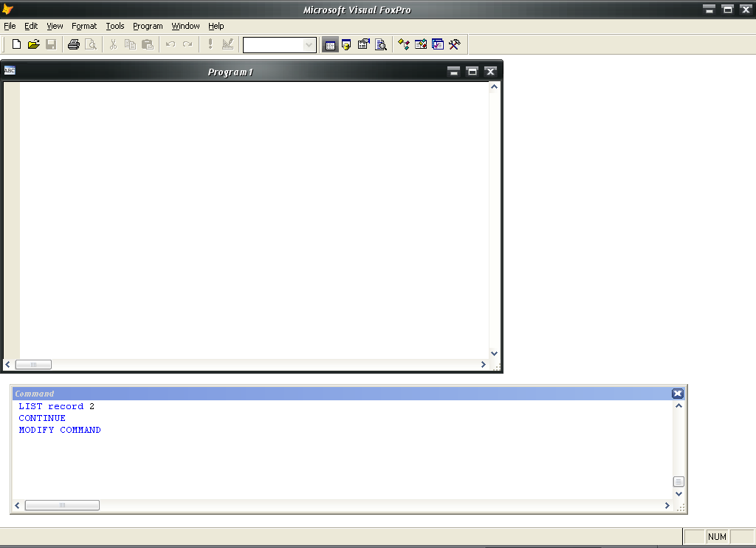Open the Program menu

click(x=148, y=26)
